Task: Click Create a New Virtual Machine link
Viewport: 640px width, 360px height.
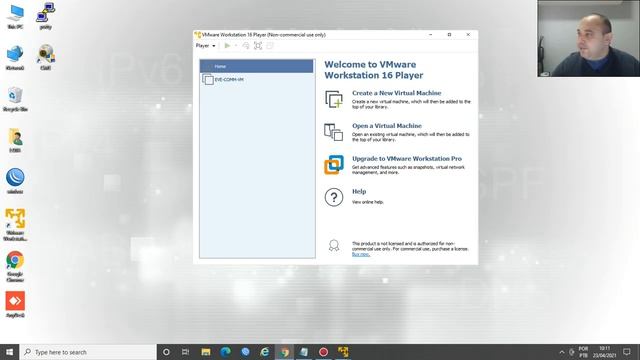Action: (x=396, y=93)
